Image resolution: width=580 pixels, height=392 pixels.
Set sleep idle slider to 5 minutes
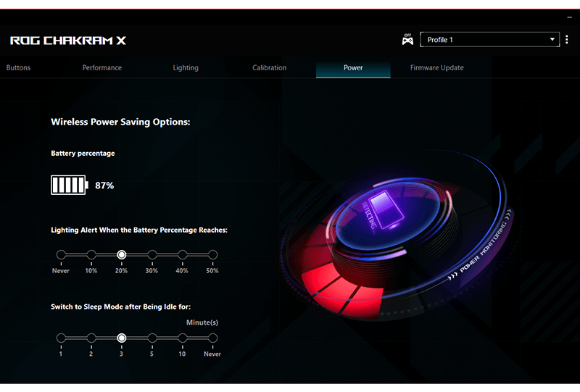[x=152, y=338]
